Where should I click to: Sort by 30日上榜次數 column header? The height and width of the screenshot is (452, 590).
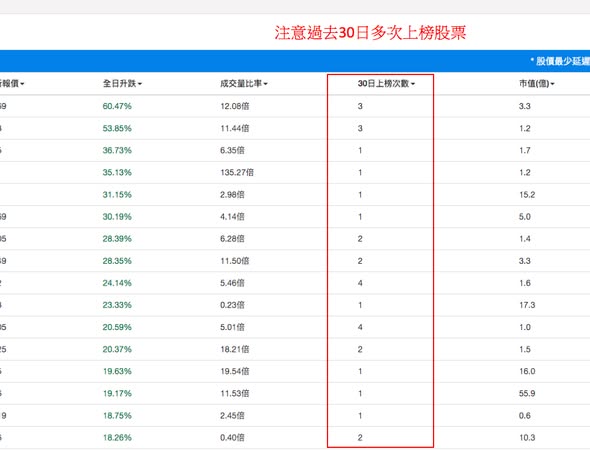click(386, 84)
